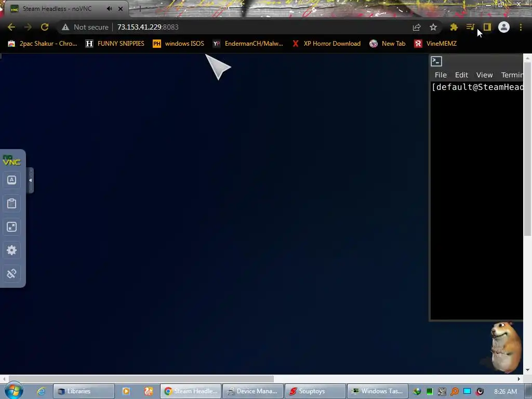Click the globe network tray icon
The width and height of the screenshot is (532, 399).
pos(417,392)
